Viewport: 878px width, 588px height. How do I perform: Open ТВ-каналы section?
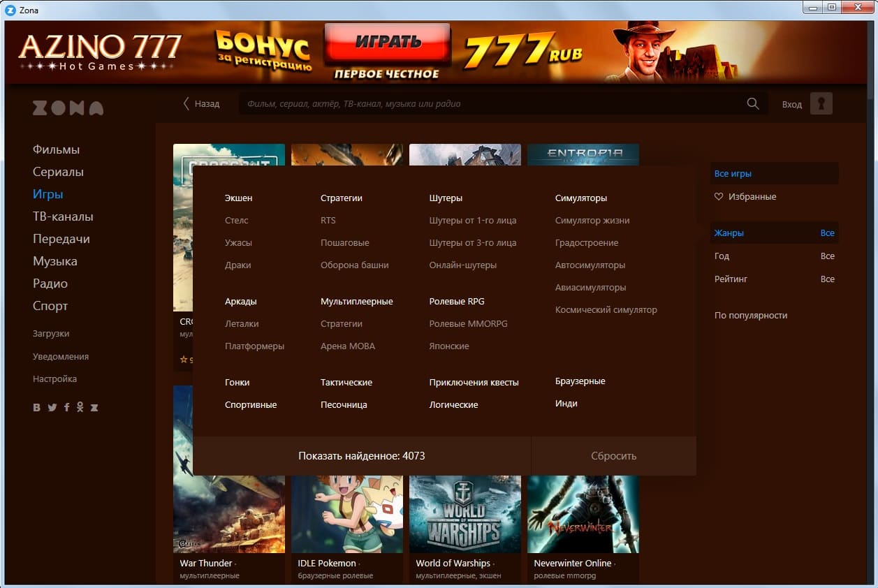pyautogui.click(x=63, y=216)
